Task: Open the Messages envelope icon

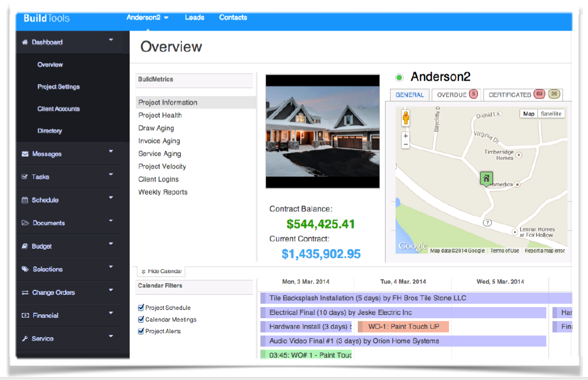Action: click(x=24, y=154)
